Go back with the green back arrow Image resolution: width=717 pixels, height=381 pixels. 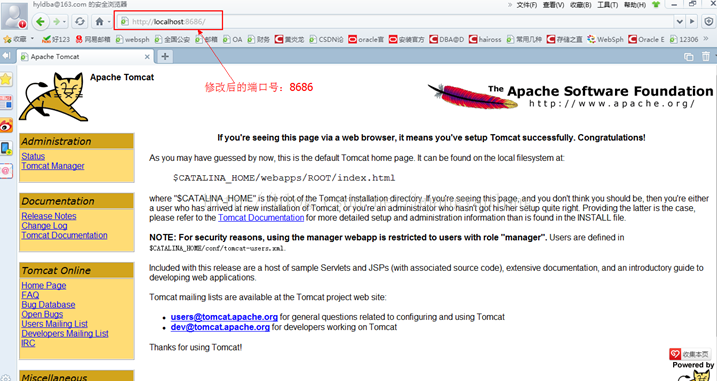pyautogui.click(x=40, y=21)
